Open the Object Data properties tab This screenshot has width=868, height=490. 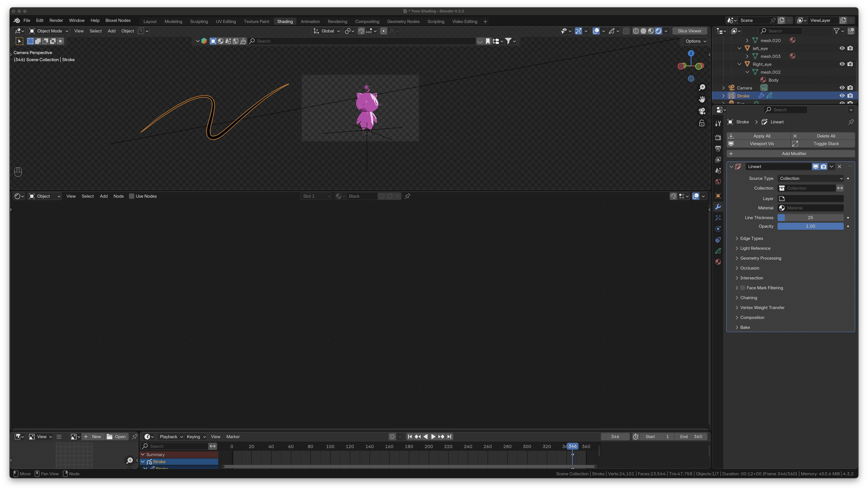tap(718, 251)
